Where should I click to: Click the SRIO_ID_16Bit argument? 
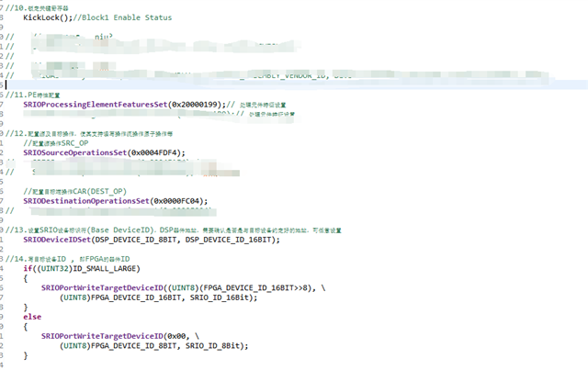click(x=220, y=297)
